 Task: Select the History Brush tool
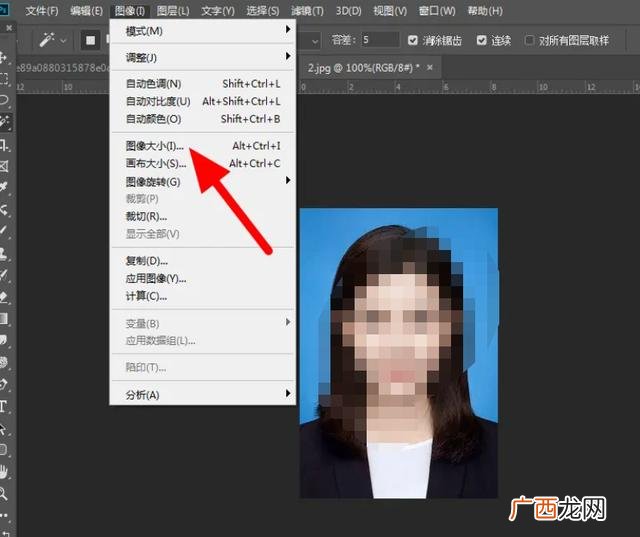coord(3,275)
